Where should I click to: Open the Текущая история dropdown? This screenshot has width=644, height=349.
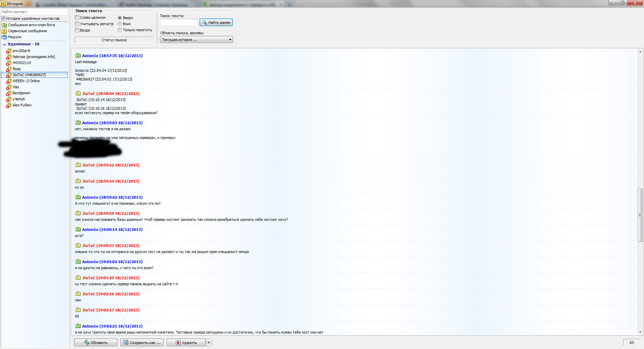[197, 40]
